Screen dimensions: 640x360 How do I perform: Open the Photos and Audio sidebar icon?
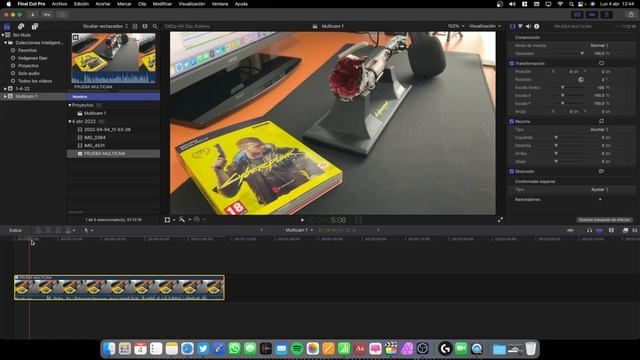tap(21, 27)
